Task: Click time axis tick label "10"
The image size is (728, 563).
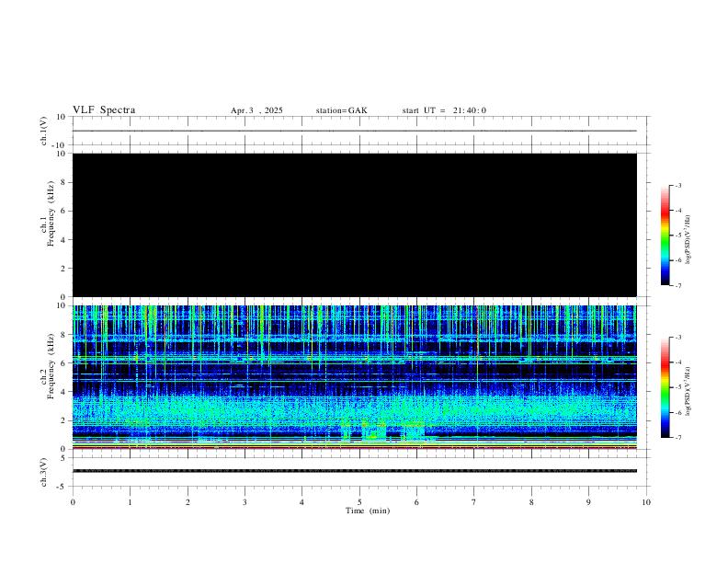Action: click(646, 502)
